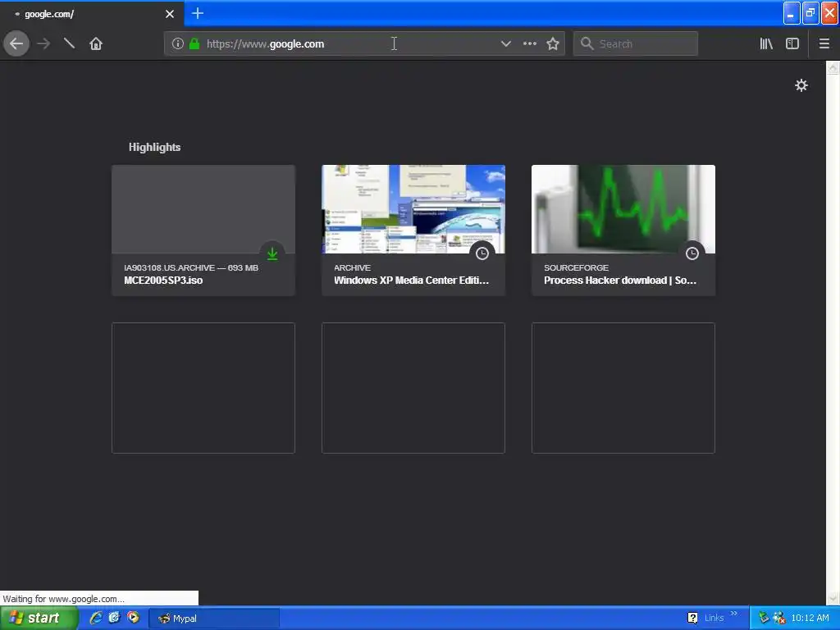Bookmark this page with the star icon

(553, 44)
